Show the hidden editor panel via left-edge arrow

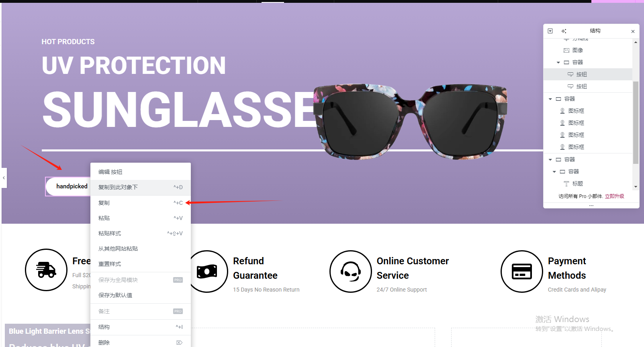coord(4,178)
